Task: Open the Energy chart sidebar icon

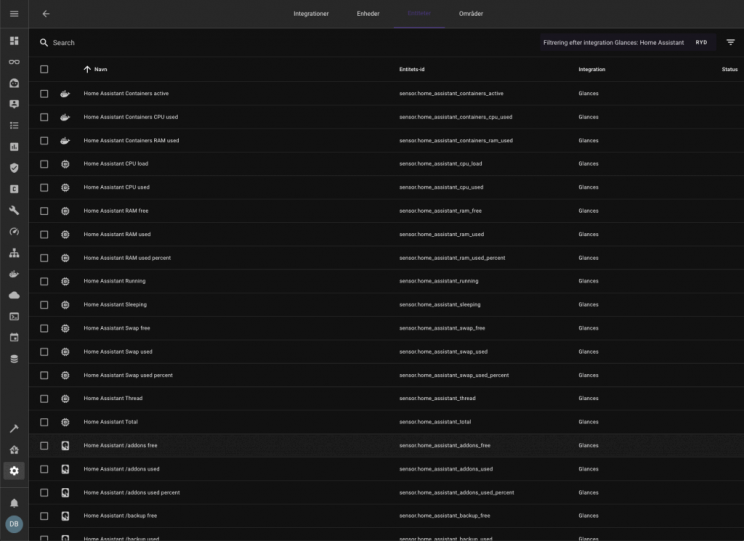Action: click(14, 147)
